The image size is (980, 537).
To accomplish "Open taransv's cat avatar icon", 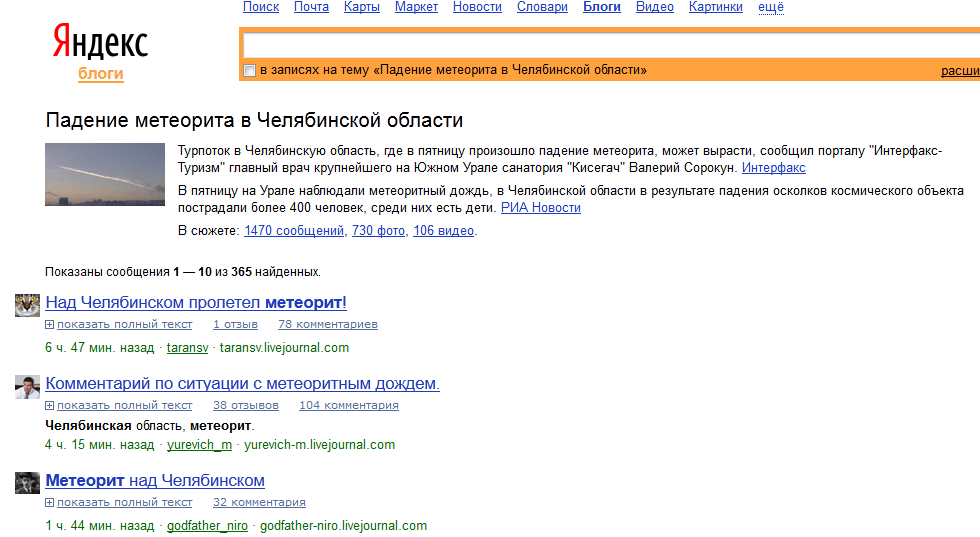I will [x=27, y=305].
